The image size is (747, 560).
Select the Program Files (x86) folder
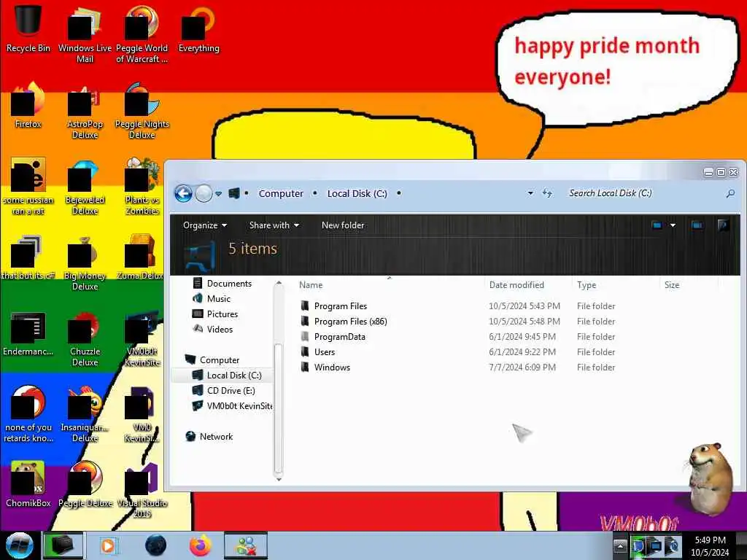(344, 322)
